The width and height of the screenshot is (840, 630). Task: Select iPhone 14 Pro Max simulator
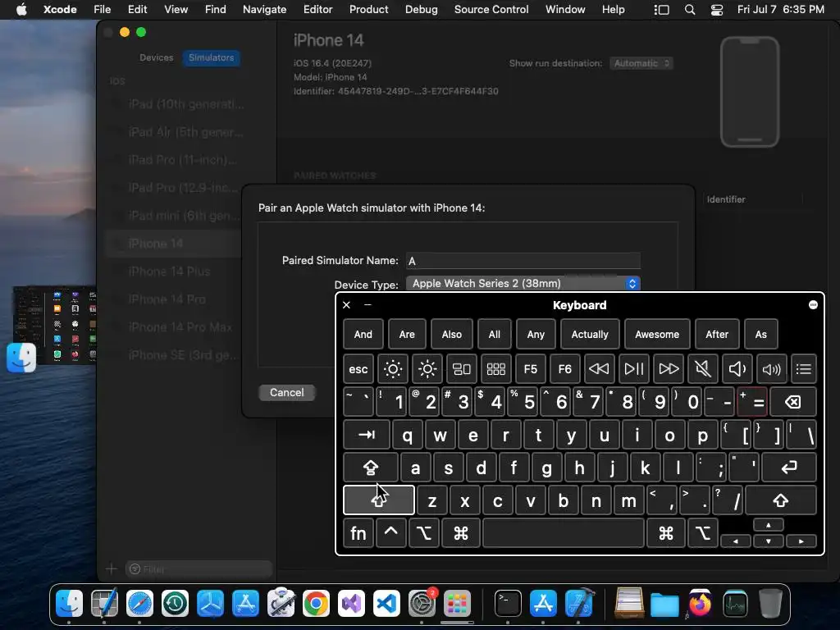tap(180, 327)
